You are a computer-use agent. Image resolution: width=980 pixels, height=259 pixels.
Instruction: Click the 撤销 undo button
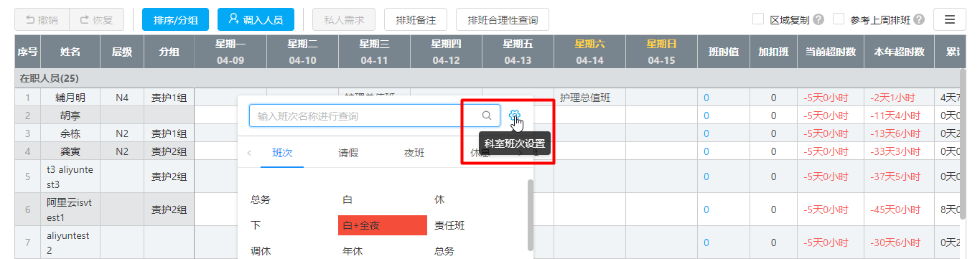click(42, 19)
